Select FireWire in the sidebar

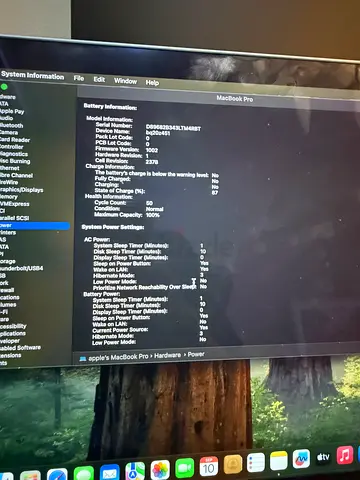coord(9,182)
